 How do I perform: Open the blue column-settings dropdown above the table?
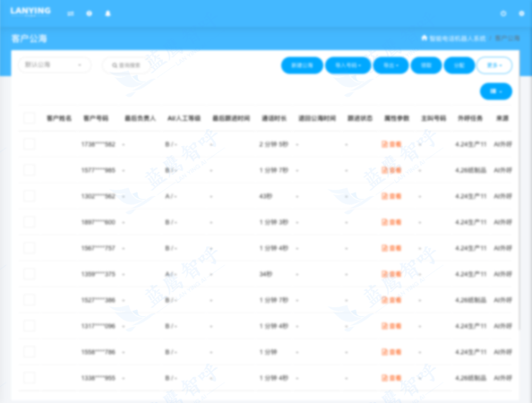496,91
